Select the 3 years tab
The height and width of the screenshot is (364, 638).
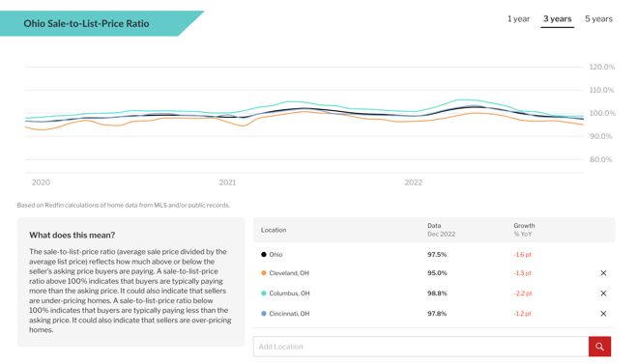pos(557,19)
